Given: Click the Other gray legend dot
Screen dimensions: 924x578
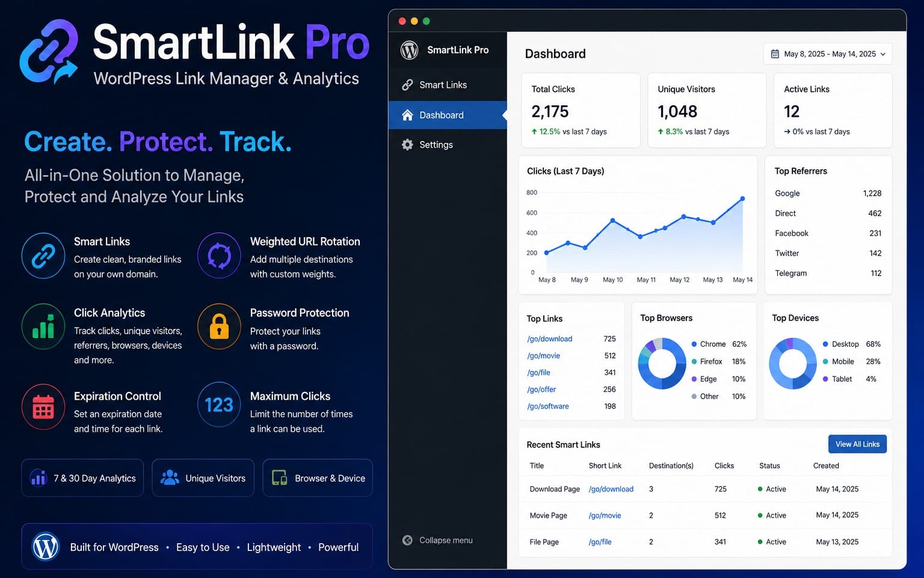Looking at the screenshot, I should (694, 396).
